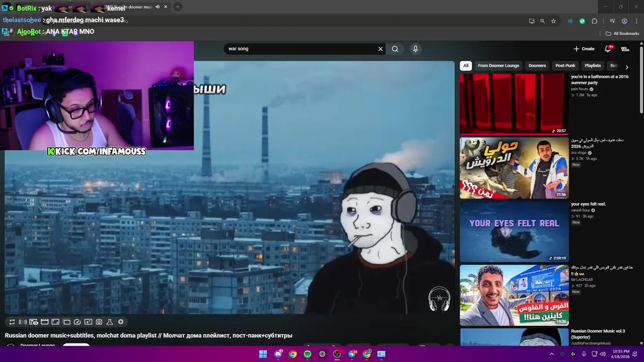Click the aspect ratio rectangle icon under video
Viewport: 644px width, 362px height.
click(55, 322)
